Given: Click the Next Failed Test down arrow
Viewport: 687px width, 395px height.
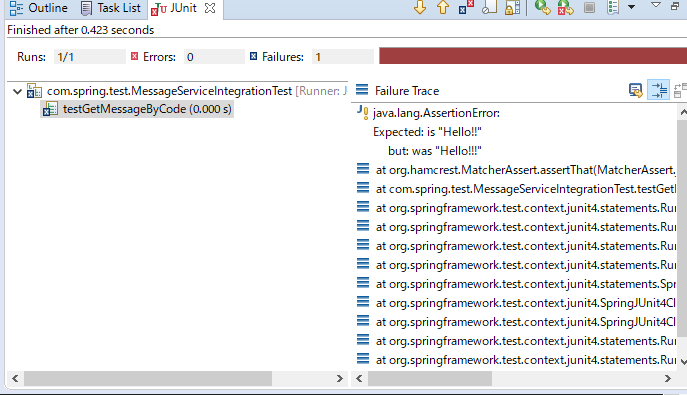Looking at the screenshot, I should pyautogui.click(x=420, y=7).
